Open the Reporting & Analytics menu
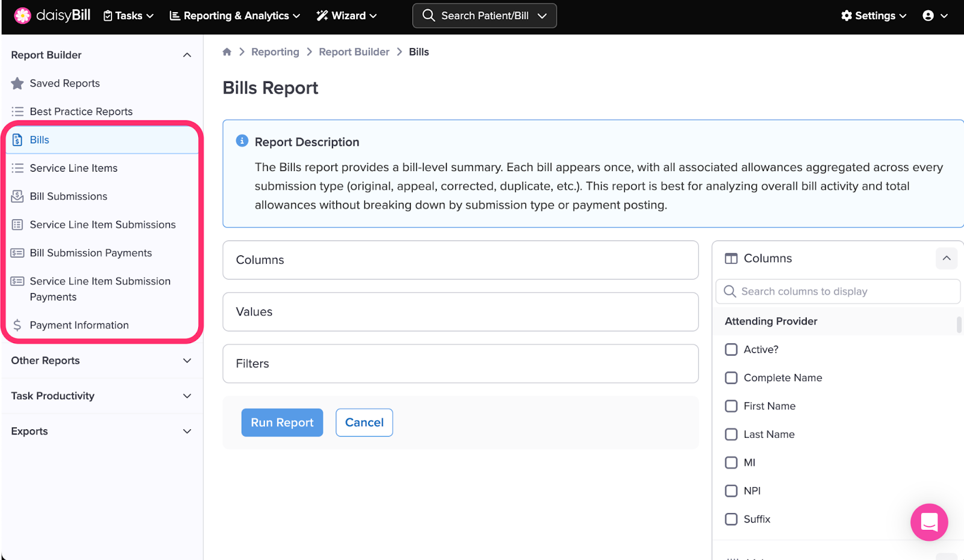The height and width of the screenshot is (560, 964). tap(235, 16)
